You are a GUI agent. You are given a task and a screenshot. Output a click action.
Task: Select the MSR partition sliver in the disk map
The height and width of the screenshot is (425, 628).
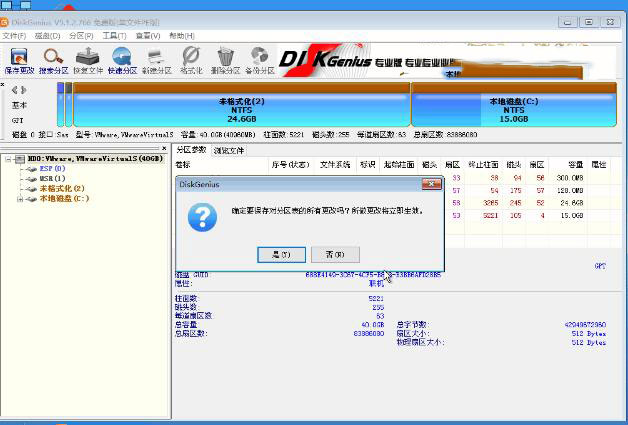tap(68, 105)
